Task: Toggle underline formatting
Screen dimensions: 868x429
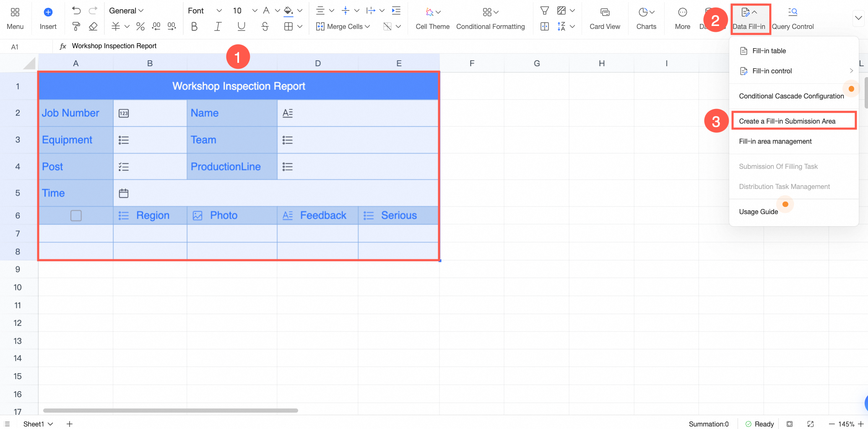Action: point(241,27)
